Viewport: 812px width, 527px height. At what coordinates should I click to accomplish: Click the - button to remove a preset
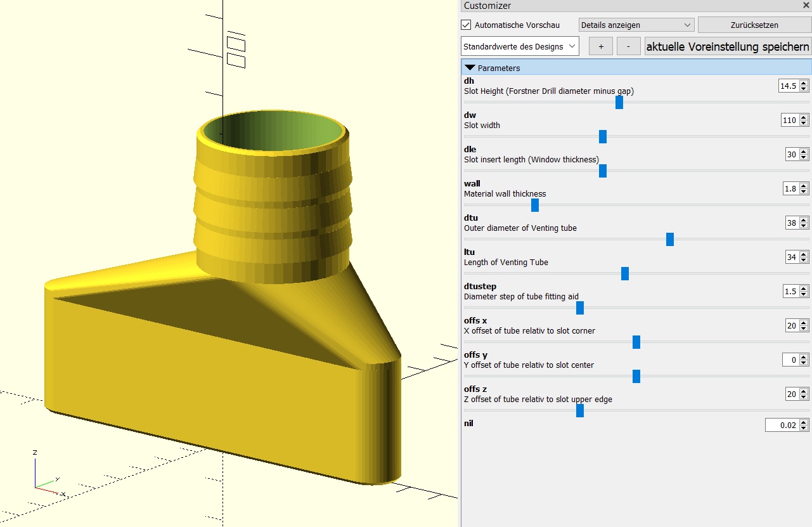[628, 46]
